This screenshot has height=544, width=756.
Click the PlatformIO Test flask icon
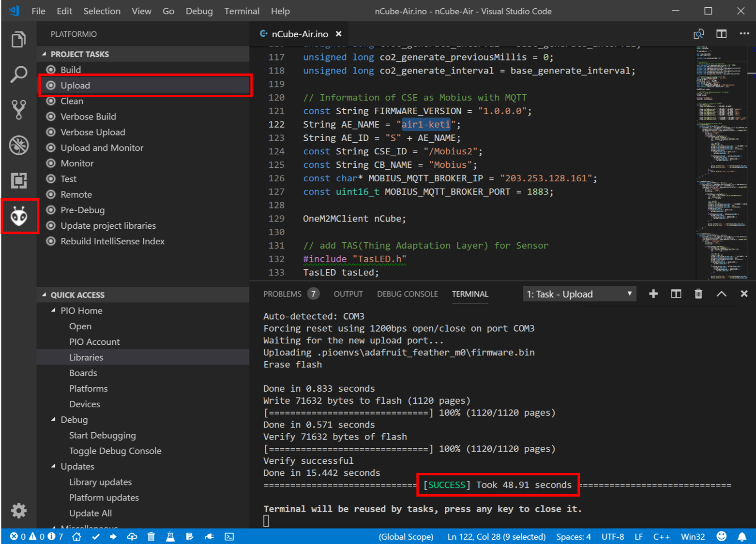170,536
